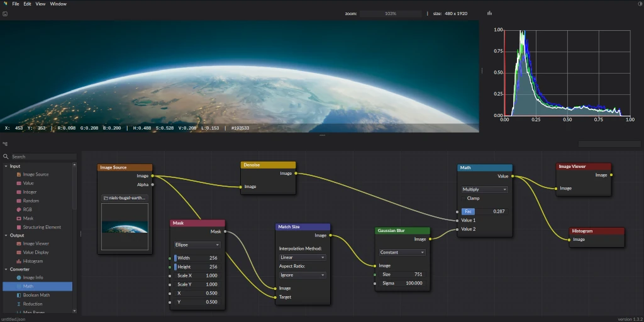Click the Reduction sigma icon in sidebar
The image size is (644, 322).
click(19, 304)
